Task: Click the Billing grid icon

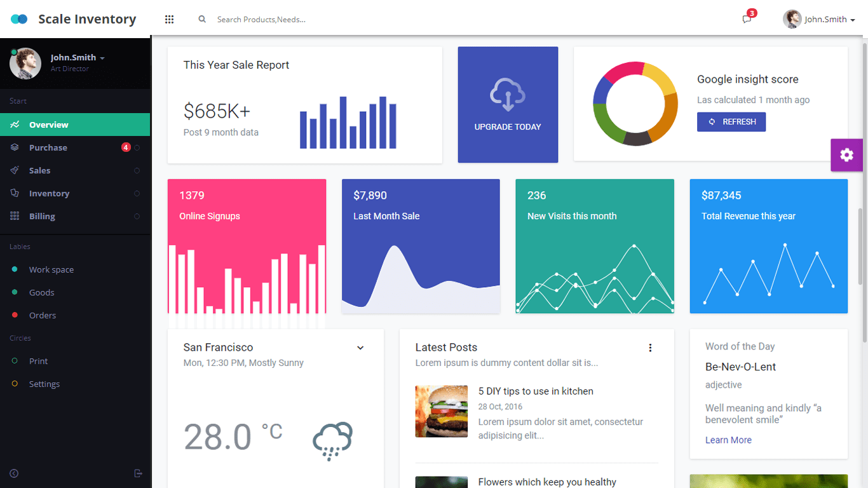Action: coord(15,216)
